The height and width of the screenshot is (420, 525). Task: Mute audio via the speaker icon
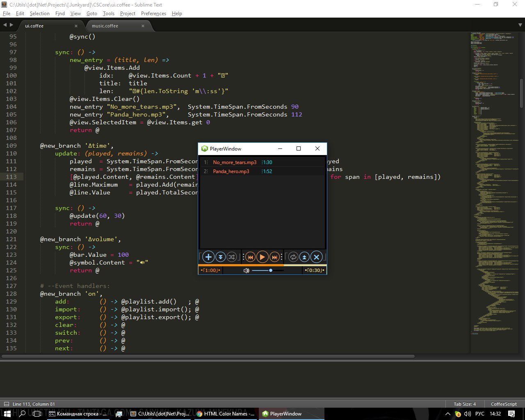tap(247, 270)
